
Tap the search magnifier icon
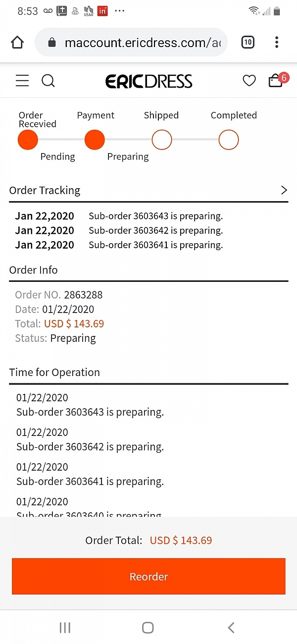48,81
